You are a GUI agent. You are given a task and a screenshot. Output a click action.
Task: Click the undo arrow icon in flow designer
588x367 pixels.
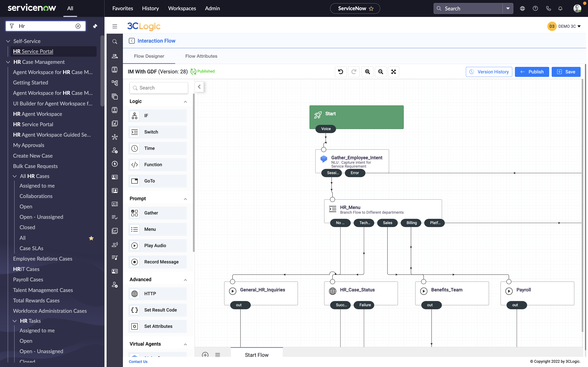[341, 71]
